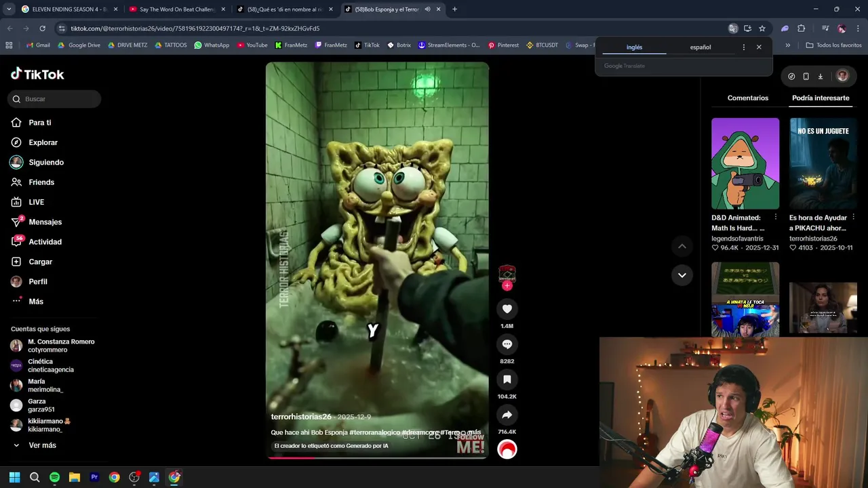Open StreamElements bookmark
This screenshot has width=868, height=488.
[449, 45]
